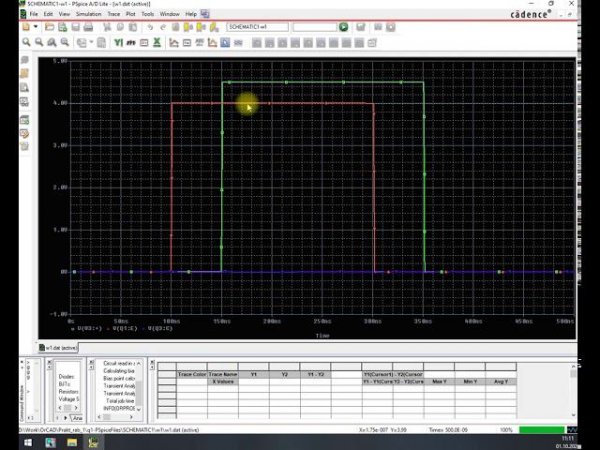
Task: Click the Zoom In magnifier icon
Action: pyautogui.click(x=26, y=42)
